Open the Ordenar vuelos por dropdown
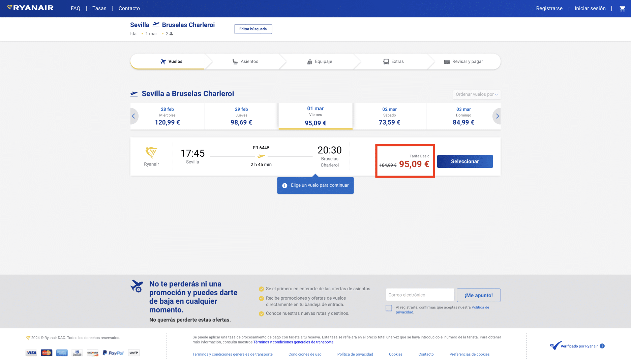631x364 pixels. 477,94
